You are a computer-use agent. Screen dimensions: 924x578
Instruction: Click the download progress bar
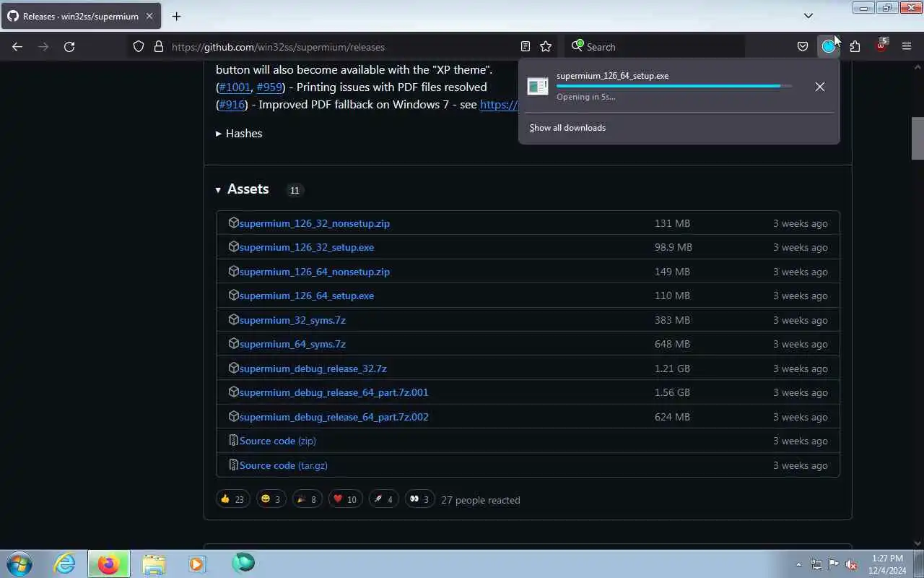(x=674, y=86)
